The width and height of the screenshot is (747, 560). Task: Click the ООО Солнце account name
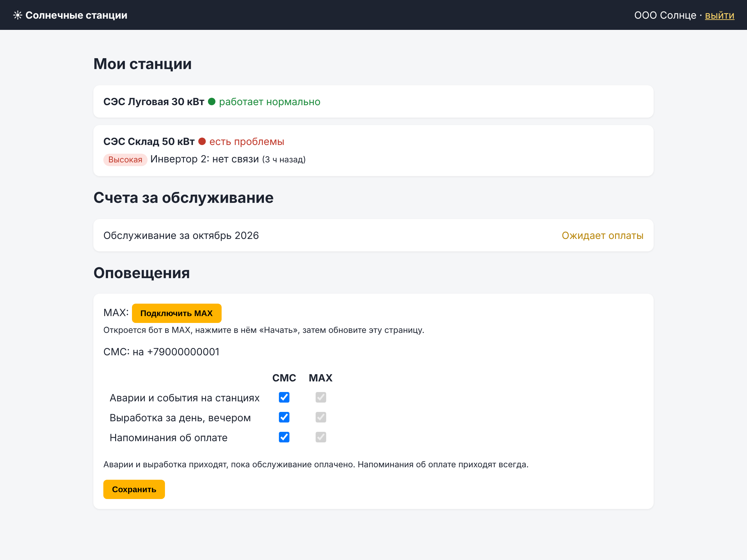[x=665, y=15]
